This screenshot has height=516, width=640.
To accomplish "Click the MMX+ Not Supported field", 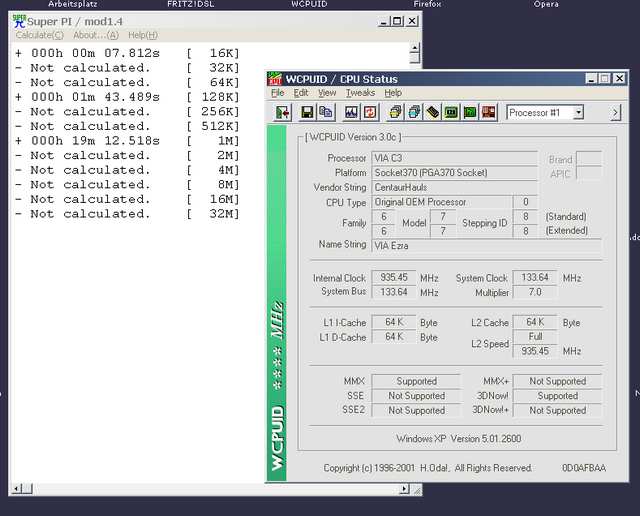I will [557, 381].
